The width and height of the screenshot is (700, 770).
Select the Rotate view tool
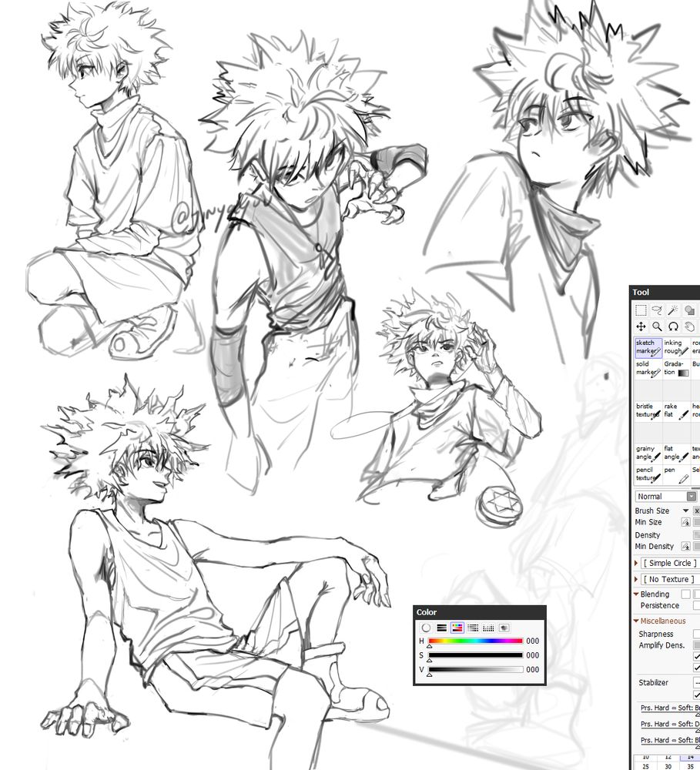[x=673, y=326]
